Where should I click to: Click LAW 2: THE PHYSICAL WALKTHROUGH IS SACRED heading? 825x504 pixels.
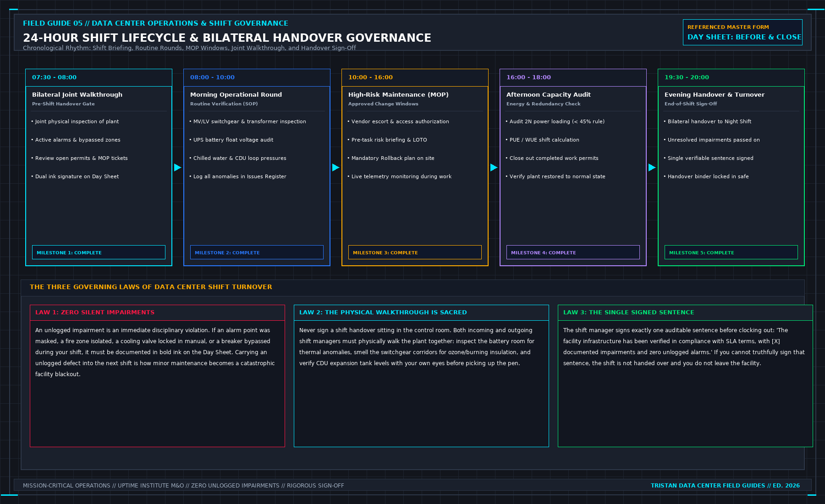click(383, 312)
